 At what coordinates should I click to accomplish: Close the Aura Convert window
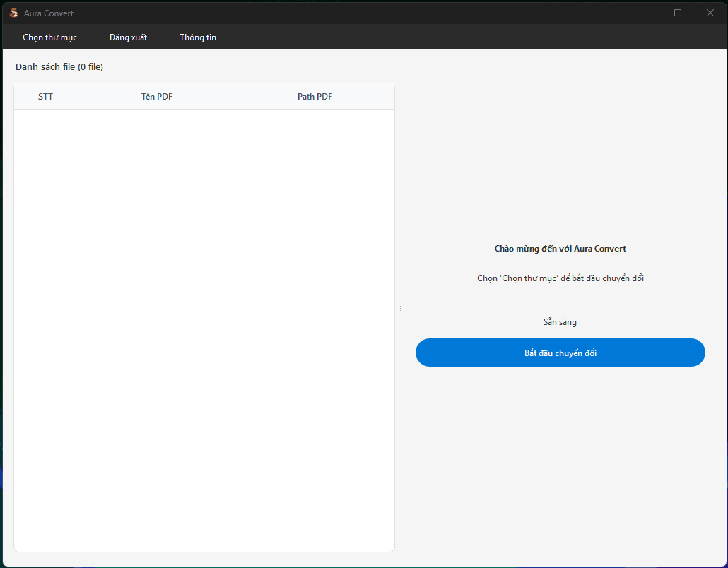710,13
